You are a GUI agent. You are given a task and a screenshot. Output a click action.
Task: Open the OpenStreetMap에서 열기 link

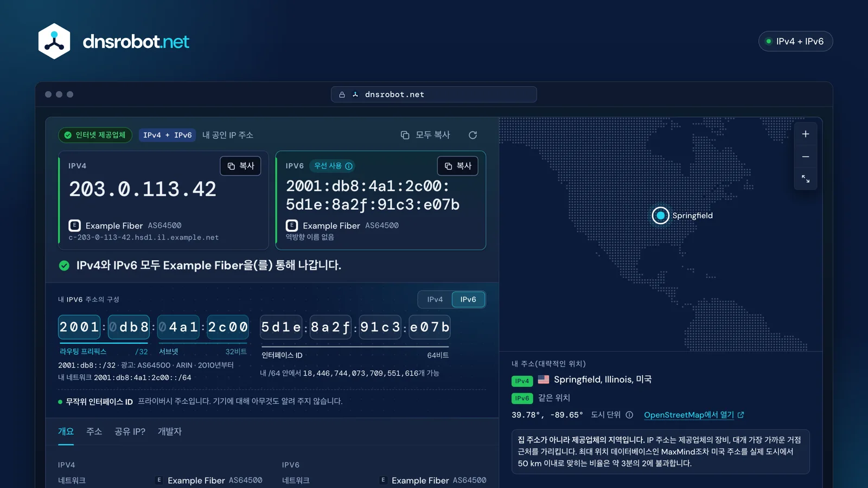pos(694,415)
